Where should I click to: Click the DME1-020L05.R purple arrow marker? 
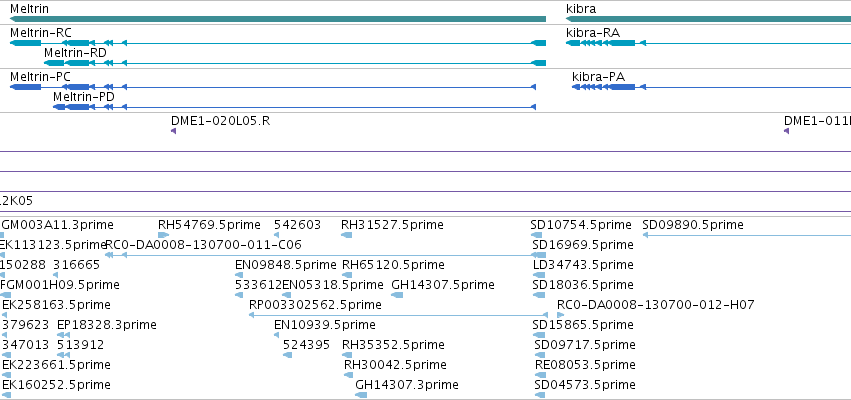173,131
